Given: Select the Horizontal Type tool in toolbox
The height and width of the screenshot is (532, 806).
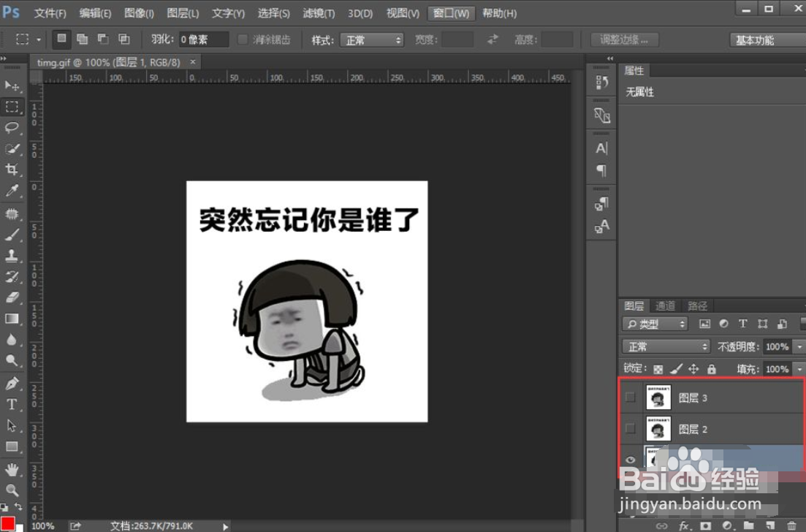Looking at the screenshot, I should pyautogui.click(x=12, y=404).
